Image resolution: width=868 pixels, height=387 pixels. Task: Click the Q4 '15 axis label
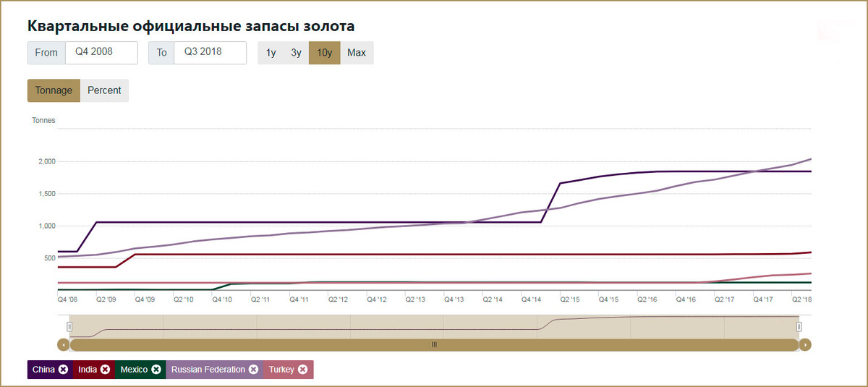(x=608, y=298)
